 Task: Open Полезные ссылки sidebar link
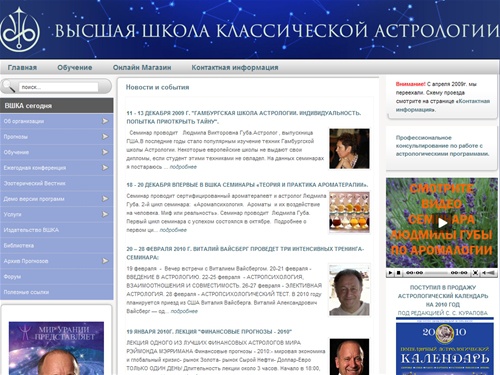point(26,292)
